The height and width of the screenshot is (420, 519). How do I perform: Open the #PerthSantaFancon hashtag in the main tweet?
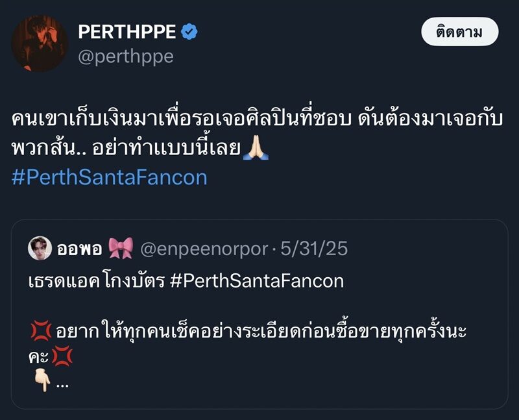(110, 177)
